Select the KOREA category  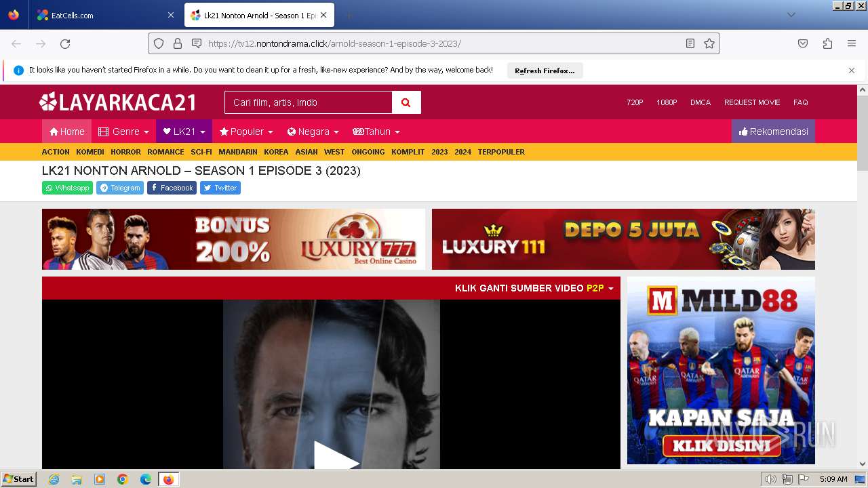[x=276, y=152]
